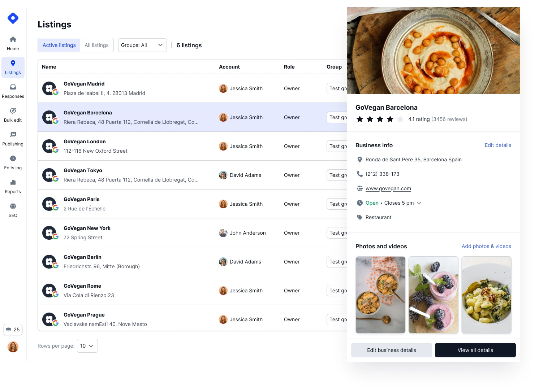The width and height of the screenshot is (539, 392).
Task: Open the Bulk edit tool
Action: pyautogui.click(x=13, y=114)
